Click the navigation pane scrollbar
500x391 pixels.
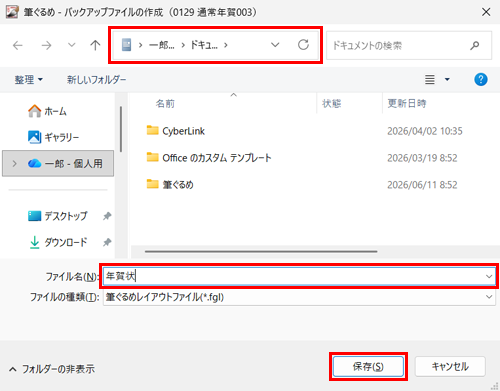[121, 129]
